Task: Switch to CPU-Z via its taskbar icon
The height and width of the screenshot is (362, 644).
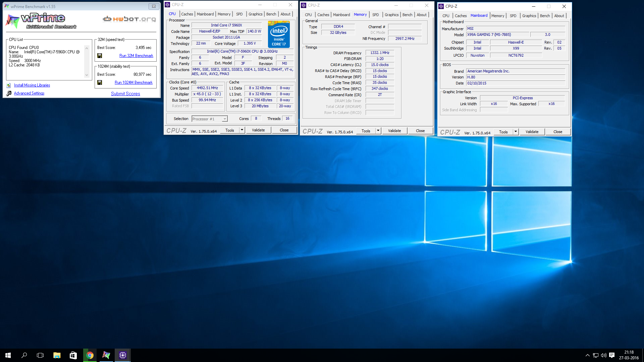Action: 122,355
